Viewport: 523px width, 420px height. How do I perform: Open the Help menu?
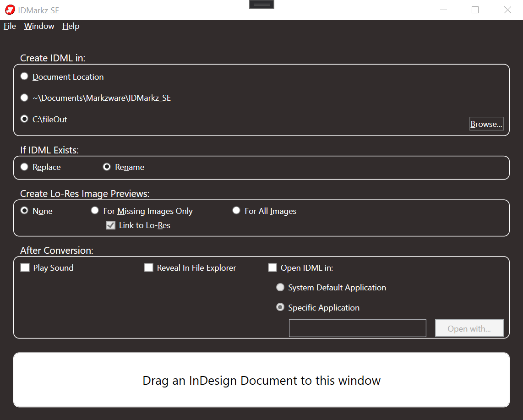coord(71,26)
